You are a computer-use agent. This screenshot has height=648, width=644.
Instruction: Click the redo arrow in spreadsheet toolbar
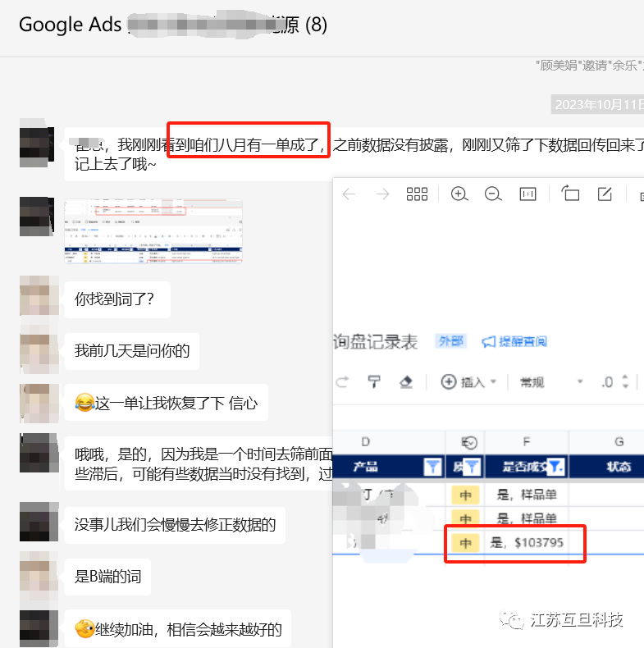click(x=343, y=381)
